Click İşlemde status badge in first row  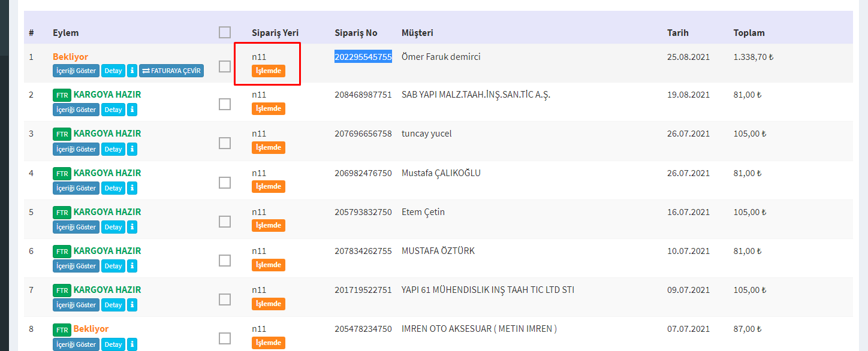click(x=268, y=71)
